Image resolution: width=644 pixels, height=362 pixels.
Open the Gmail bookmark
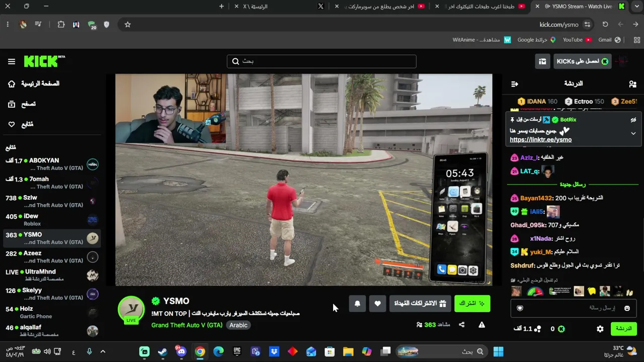tap(609, 40)
